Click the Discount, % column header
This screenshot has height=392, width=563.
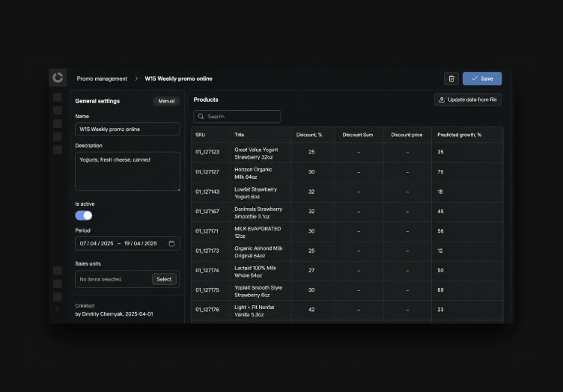coord(309,135)
